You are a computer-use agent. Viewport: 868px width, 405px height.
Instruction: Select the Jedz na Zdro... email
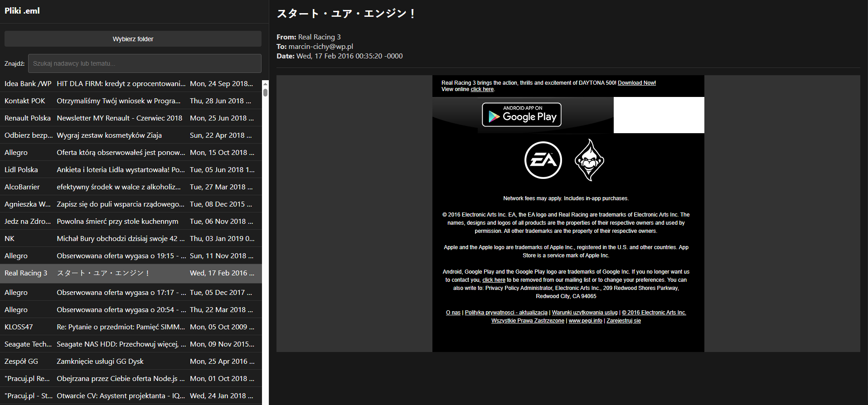click(x=131, y=221)
